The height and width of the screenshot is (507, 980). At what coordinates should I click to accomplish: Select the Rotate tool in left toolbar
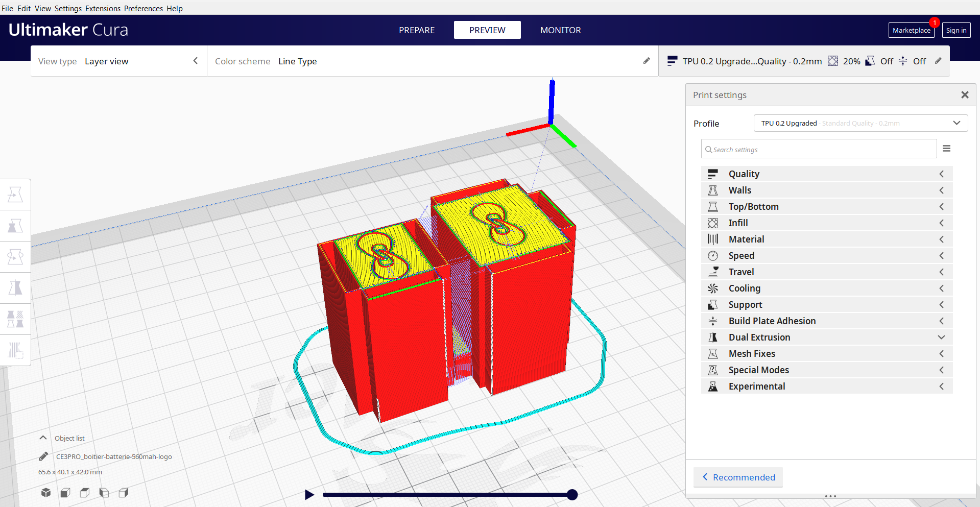tap(15, 257)
